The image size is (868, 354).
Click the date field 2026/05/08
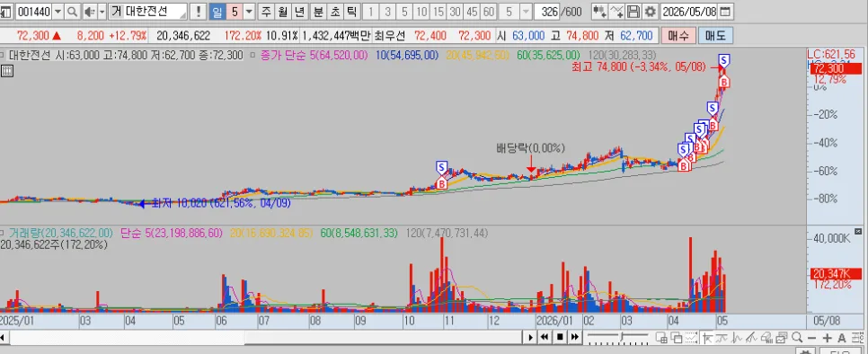tap(689, 11)
